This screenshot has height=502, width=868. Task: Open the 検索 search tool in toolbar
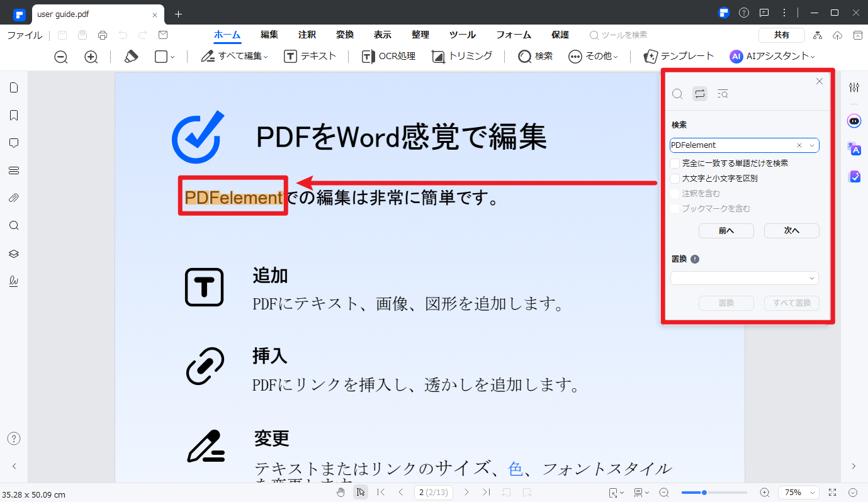coord(535,56)
